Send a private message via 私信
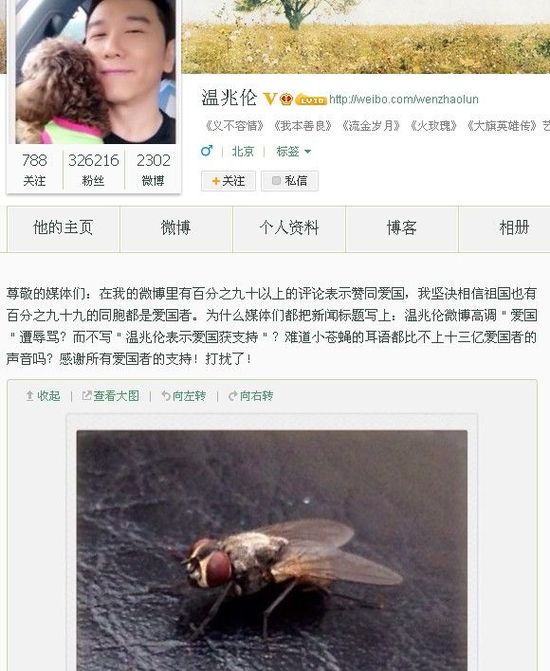The width and height of the screenshot is (550, 671). [290, 181]
